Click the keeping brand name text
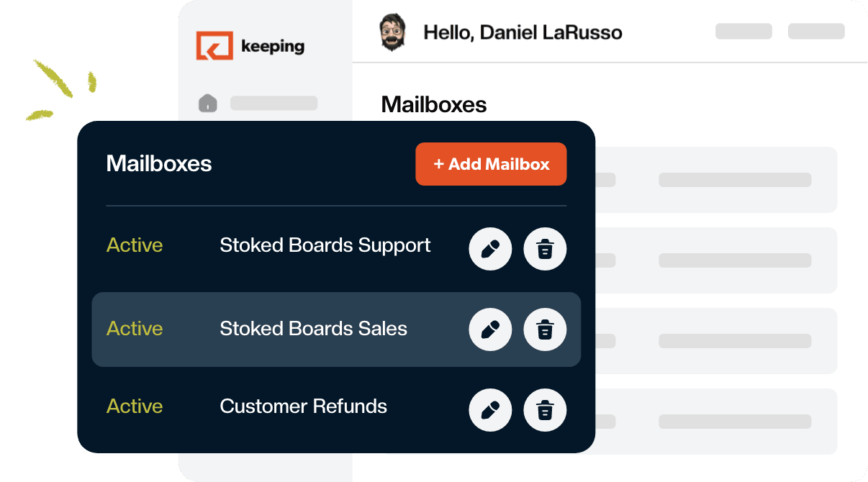The image size is (868, 482). click(273, 47)
